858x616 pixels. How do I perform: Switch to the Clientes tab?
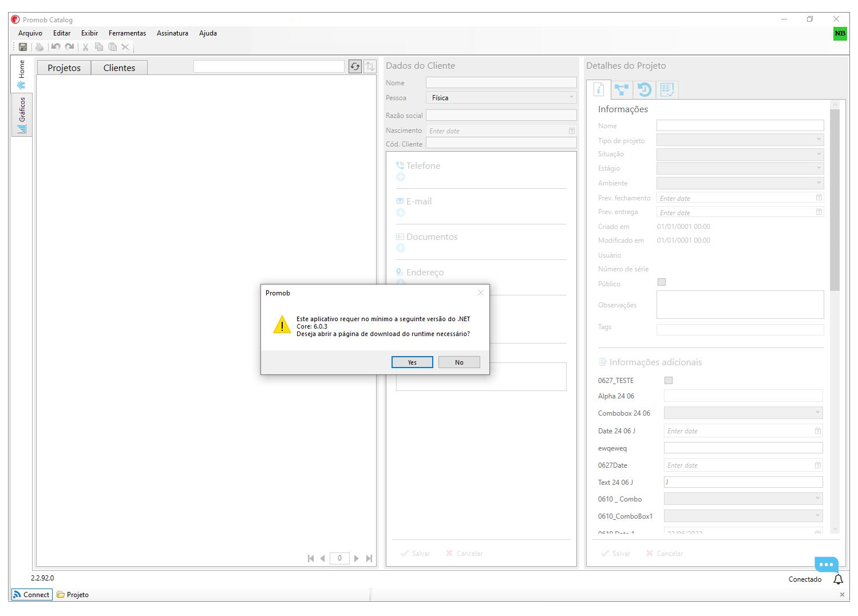(119, 68)
